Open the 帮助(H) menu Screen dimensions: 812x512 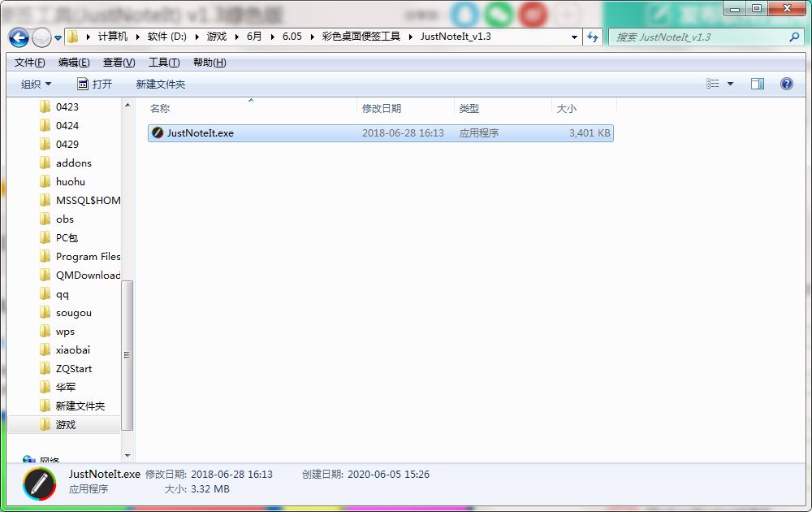209,63
